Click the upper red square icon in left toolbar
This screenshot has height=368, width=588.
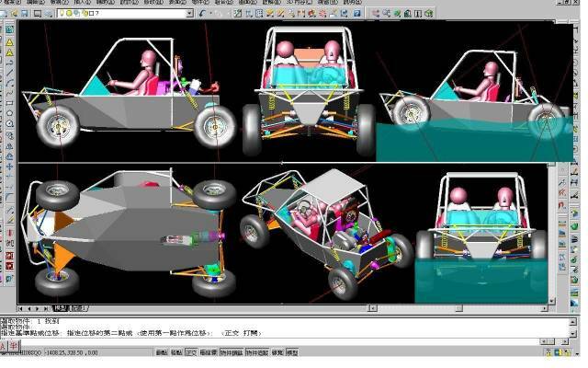[x=9, y=256]
